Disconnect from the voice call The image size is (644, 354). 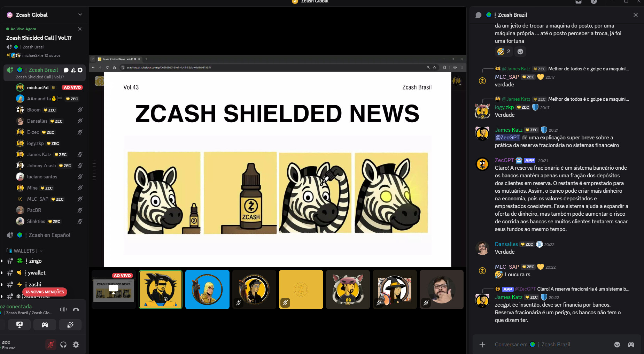click(x=76, y=309)
